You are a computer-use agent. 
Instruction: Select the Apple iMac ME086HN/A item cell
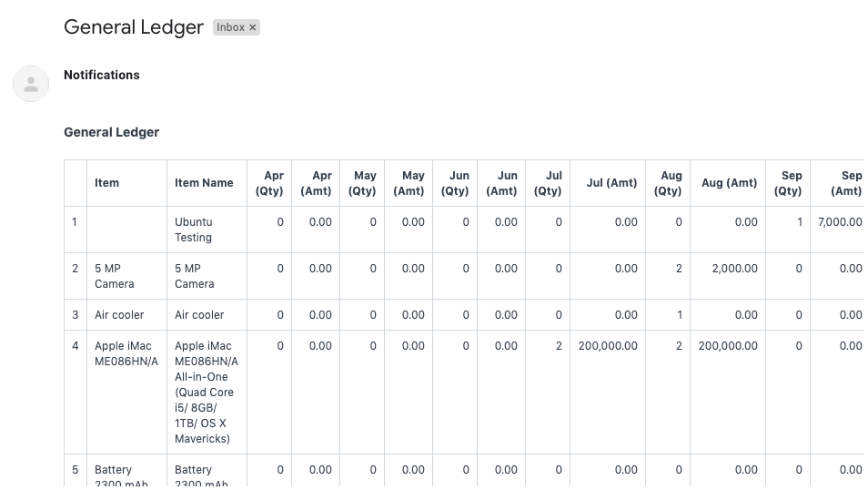126,353
